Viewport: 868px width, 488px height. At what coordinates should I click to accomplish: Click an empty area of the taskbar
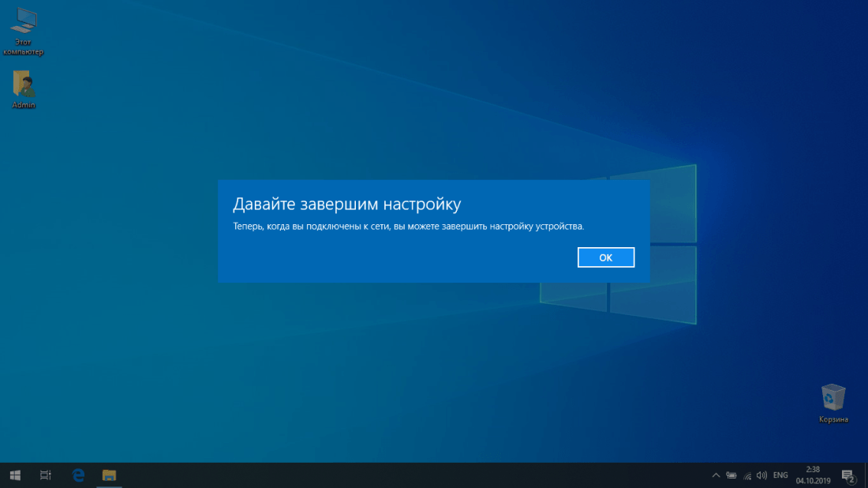395,475
